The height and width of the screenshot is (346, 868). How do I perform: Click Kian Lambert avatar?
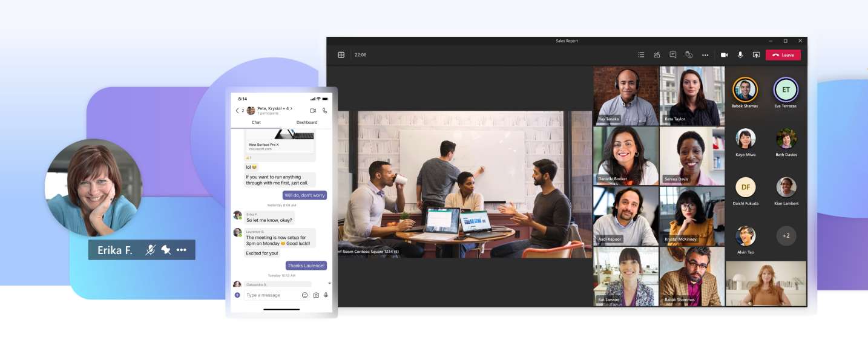[x=786, y=187]
